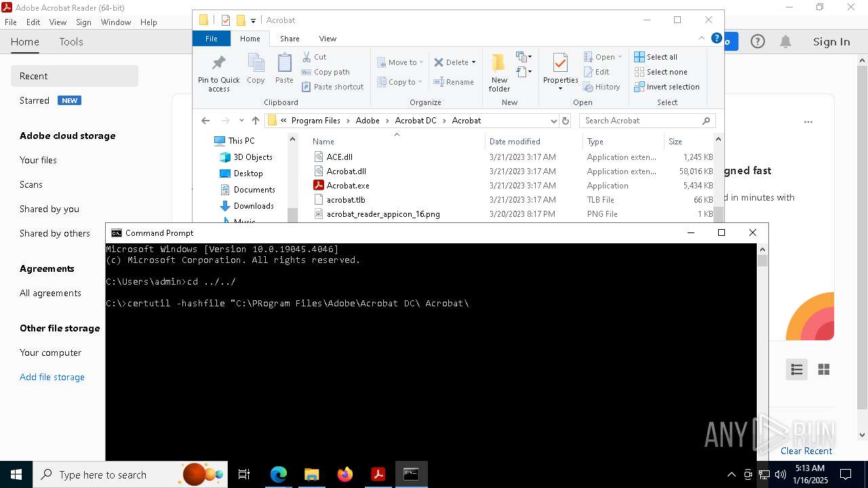Show hidden tray icons chevron
868x488 pixels.
tap(731, 474)
